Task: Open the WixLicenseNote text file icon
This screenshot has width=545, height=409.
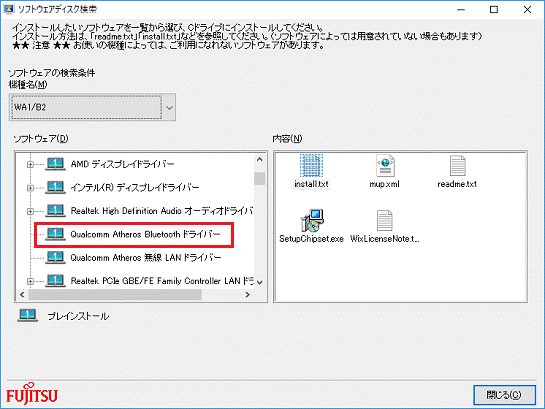Action: click(384, 220)
